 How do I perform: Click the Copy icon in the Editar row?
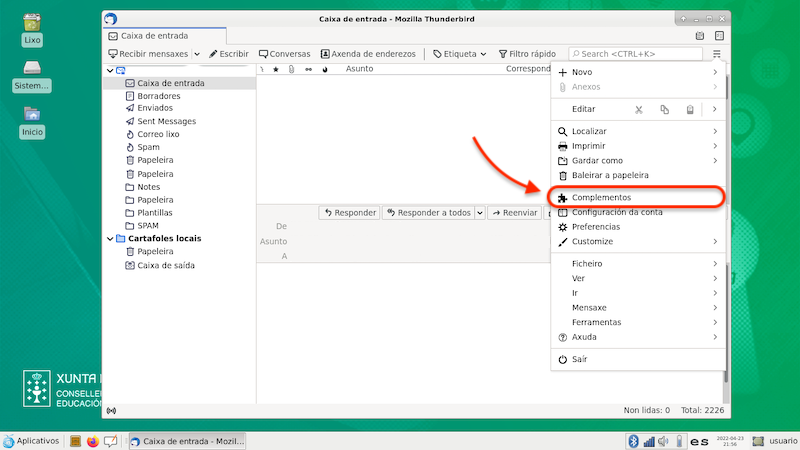pos(664,109)
